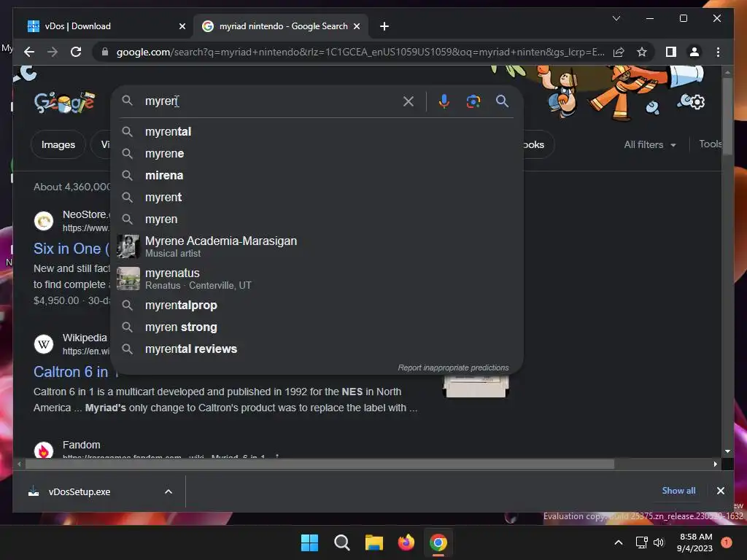Open Windows taskbar search
Image resolution: width=747 pixels, height=560 pixels.
coord(341,542)
